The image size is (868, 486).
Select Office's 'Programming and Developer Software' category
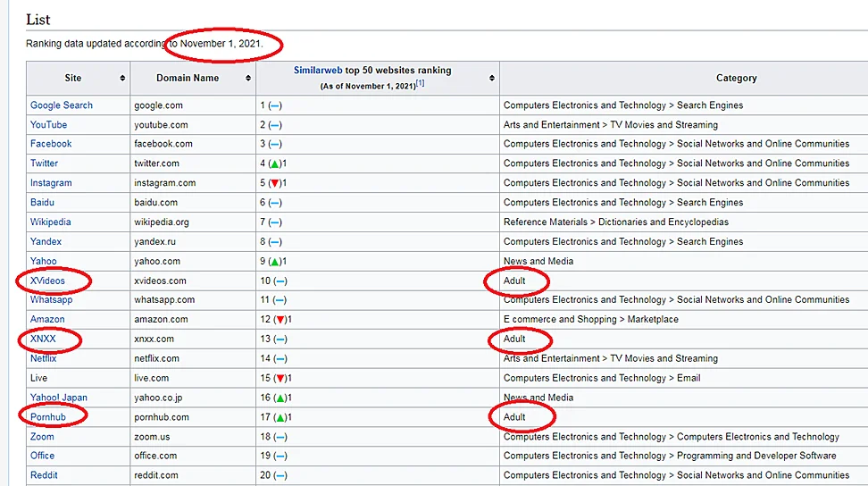click(756, 456)
